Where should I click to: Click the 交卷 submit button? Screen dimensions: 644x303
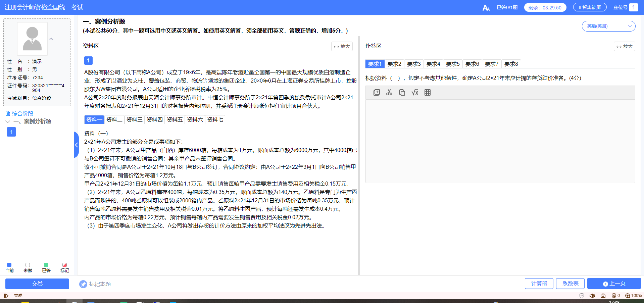(37, 284)
